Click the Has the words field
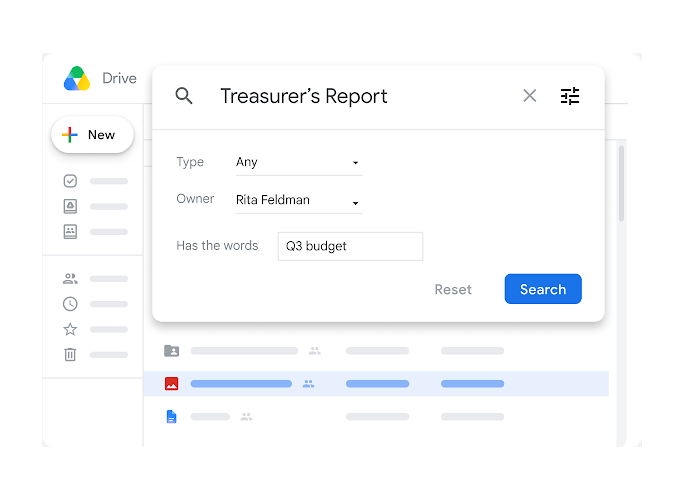This screenshot has width=684, height=500. tap(350, 247)
